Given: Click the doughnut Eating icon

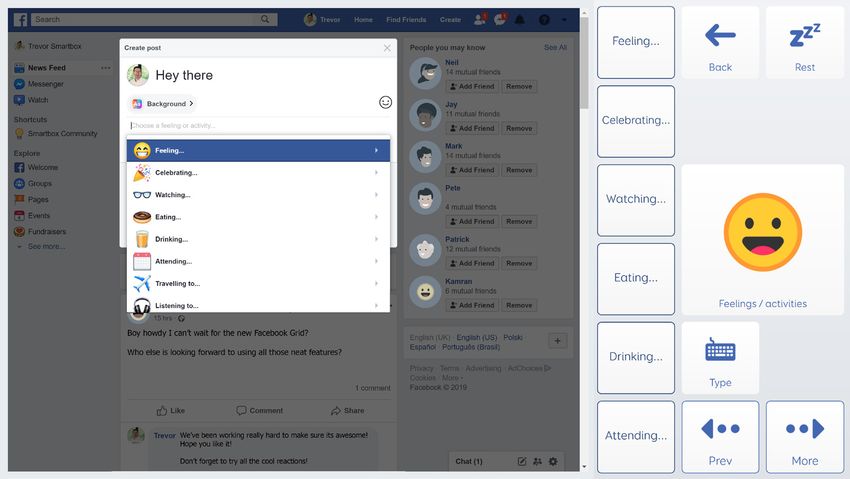Looking at the screenshot, I should (x=142, y=217).
